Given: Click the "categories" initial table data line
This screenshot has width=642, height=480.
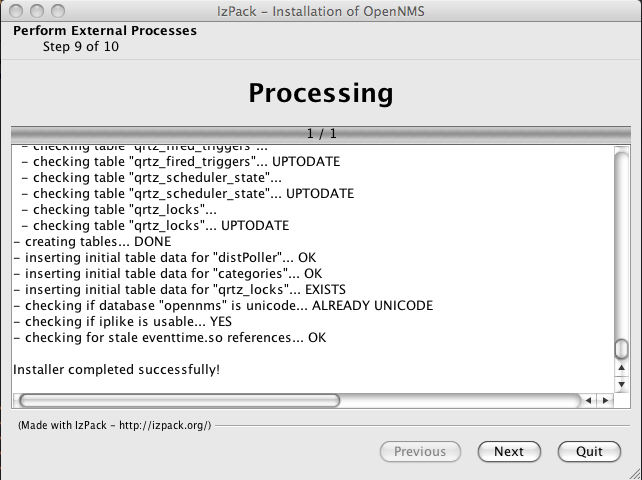Looking at the screenshot, I should click(x=167, y=274).
